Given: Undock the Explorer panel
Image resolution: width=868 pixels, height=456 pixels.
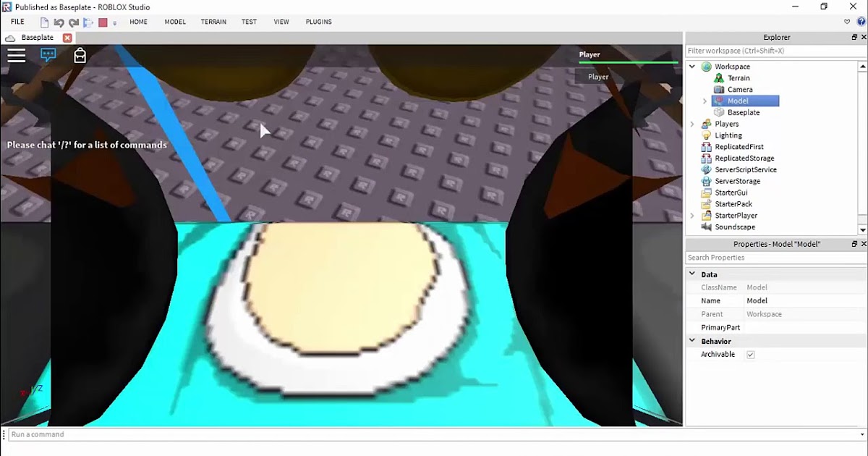Looking at the screenshot, I should pyautogui.click(x=854, y=37).
